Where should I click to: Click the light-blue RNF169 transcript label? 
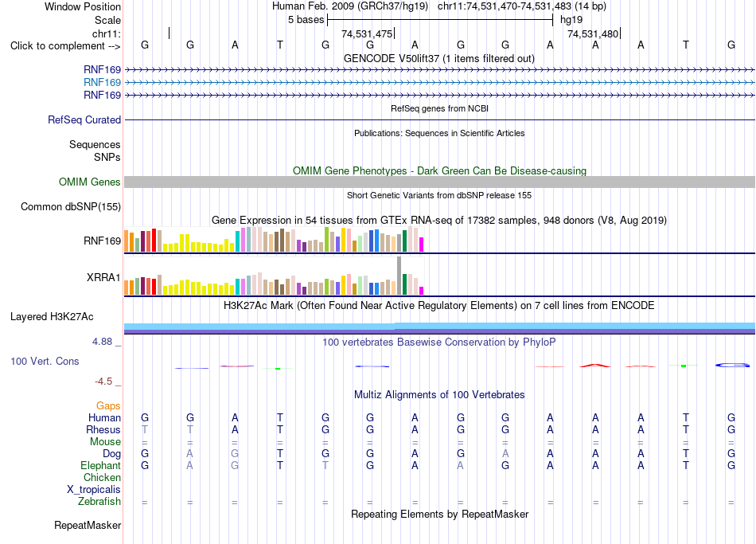click(x=102, y=83)
